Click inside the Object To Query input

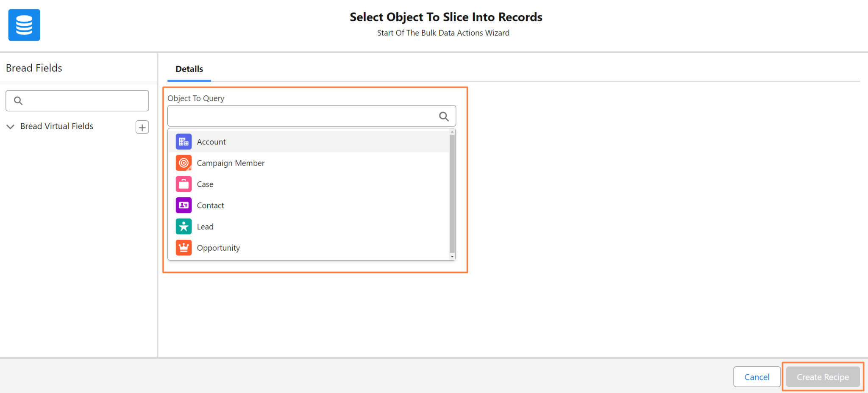tap(297, 116)
